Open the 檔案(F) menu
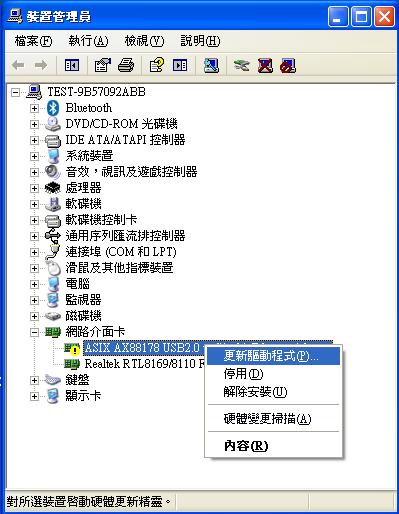The width and height of the screenshot is (399, 514). [33, 41]
